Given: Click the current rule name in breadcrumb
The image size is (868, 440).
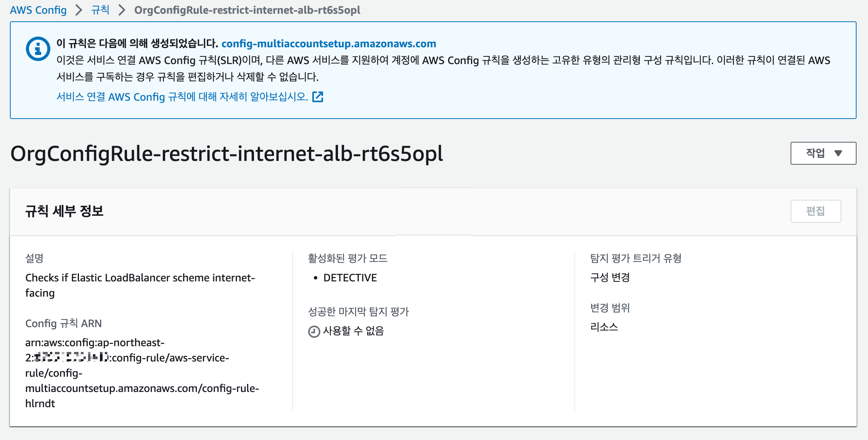Looking at the screenshot, I should click(247, 10).
